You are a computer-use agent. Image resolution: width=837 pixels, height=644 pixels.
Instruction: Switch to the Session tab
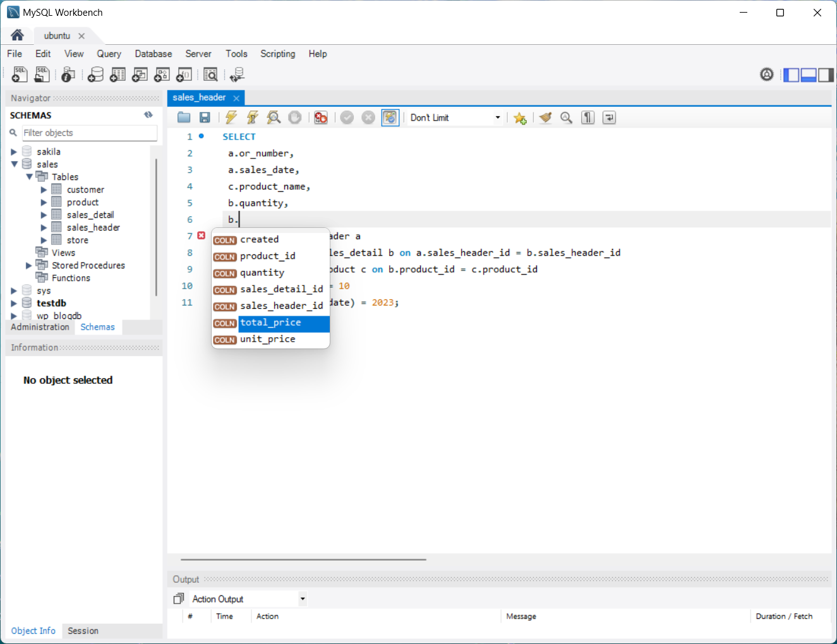point(83,631)
